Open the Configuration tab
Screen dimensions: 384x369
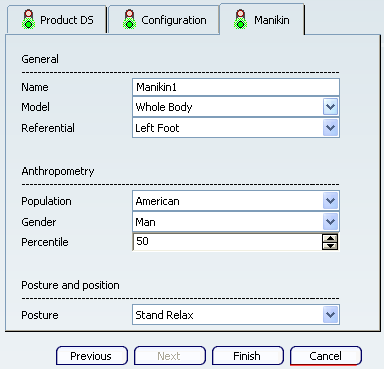click(164, 20)
